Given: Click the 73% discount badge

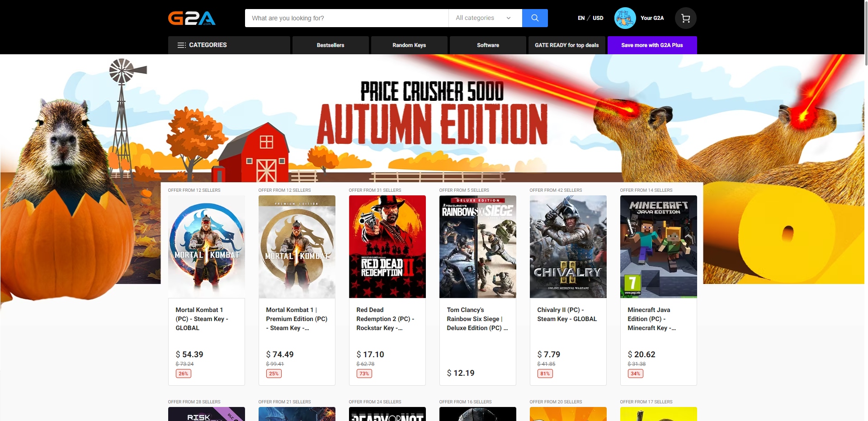Looking at the screenshot, I should pos(364,374).
